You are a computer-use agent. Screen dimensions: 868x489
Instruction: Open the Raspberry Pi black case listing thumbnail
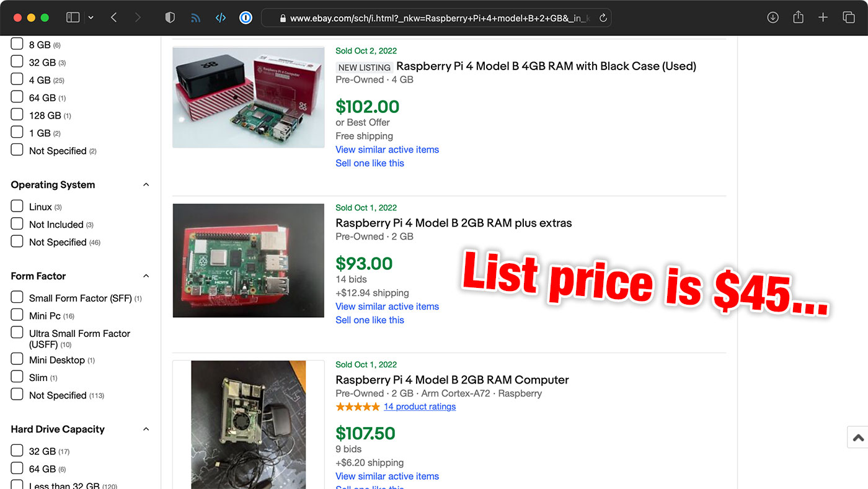click(x=248, y=97)
